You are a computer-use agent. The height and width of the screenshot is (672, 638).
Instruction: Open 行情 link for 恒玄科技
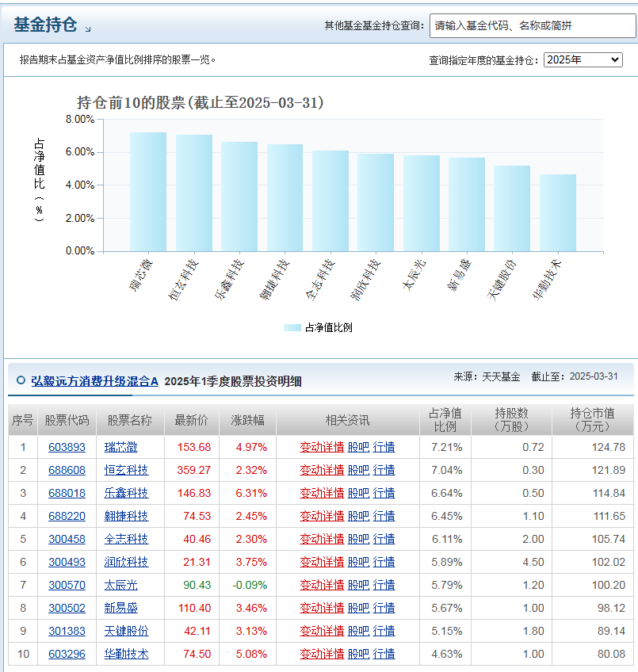point(384,470)
